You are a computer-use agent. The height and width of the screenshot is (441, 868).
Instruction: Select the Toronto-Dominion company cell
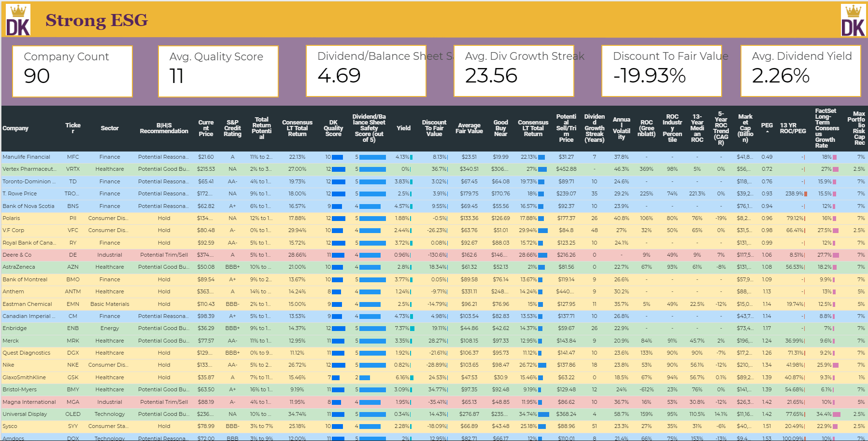tap(29, 182)
